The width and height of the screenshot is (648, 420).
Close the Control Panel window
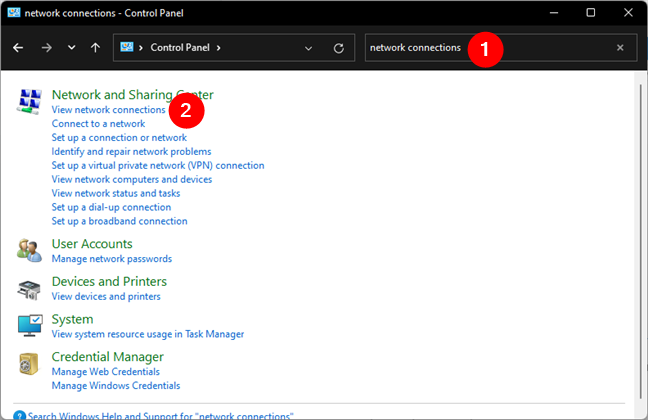(628, 13)
